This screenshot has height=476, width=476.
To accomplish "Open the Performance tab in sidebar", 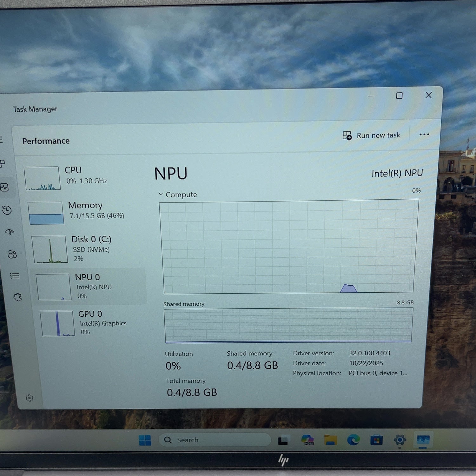I will (x=4, y=187).
